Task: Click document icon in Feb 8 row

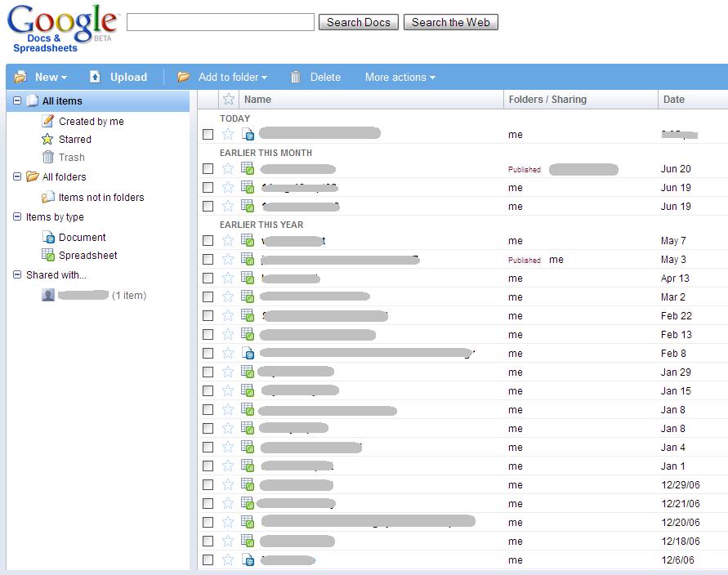Action: coord(248,353)
